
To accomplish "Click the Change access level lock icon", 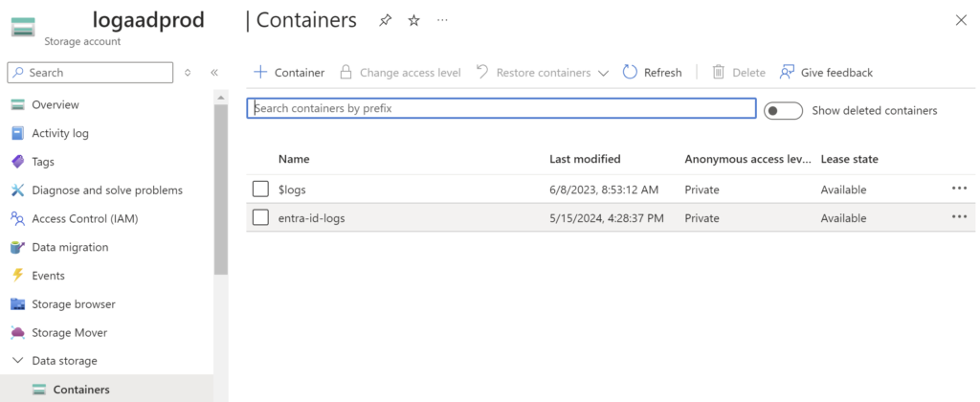I will coord(345,72).
